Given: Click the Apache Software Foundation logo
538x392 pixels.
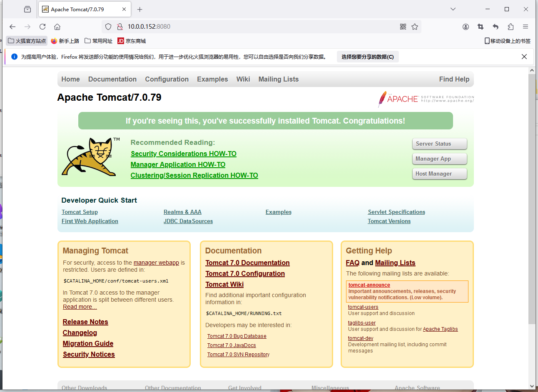Looking at the screenshot, I should (426, 99).
